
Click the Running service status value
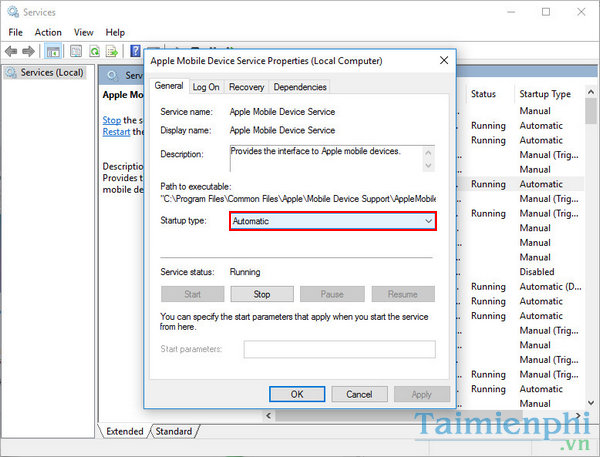(x=245, y=272)
